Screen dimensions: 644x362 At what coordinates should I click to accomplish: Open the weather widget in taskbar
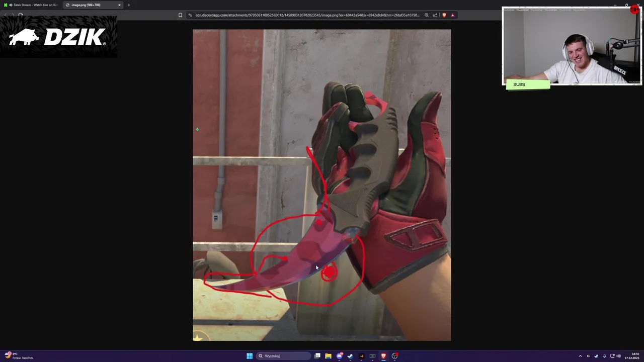[18, 356]
